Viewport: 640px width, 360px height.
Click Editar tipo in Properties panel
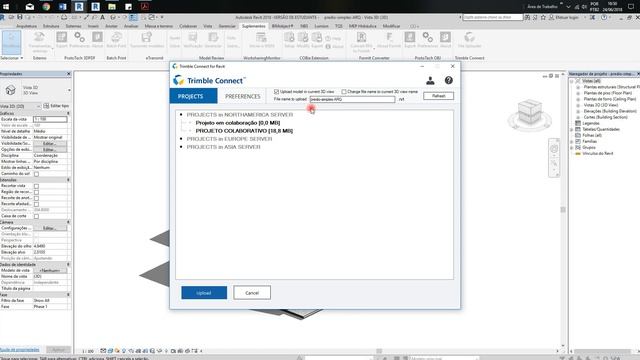point(56,106)
